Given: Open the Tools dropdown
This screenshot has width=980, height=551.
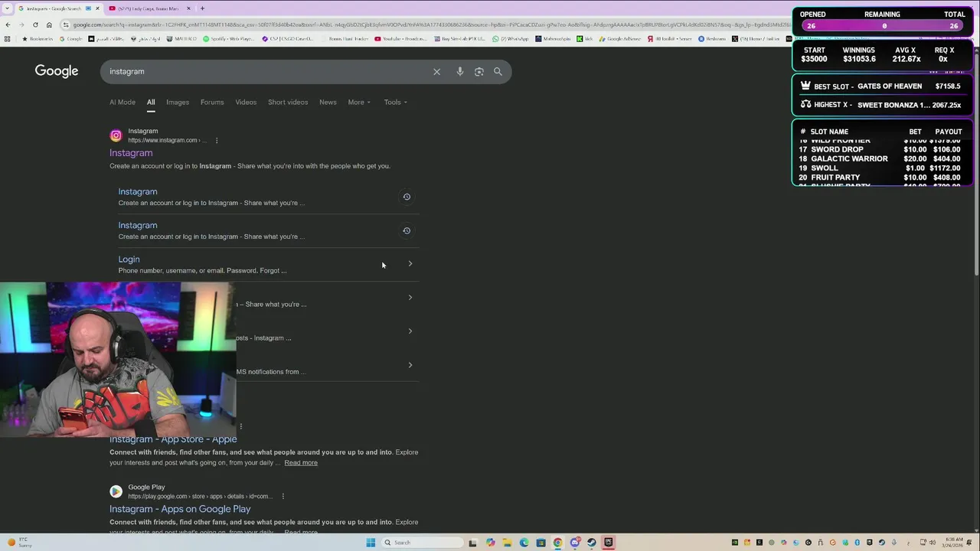Looking at the screenshot, I should 395,103.
